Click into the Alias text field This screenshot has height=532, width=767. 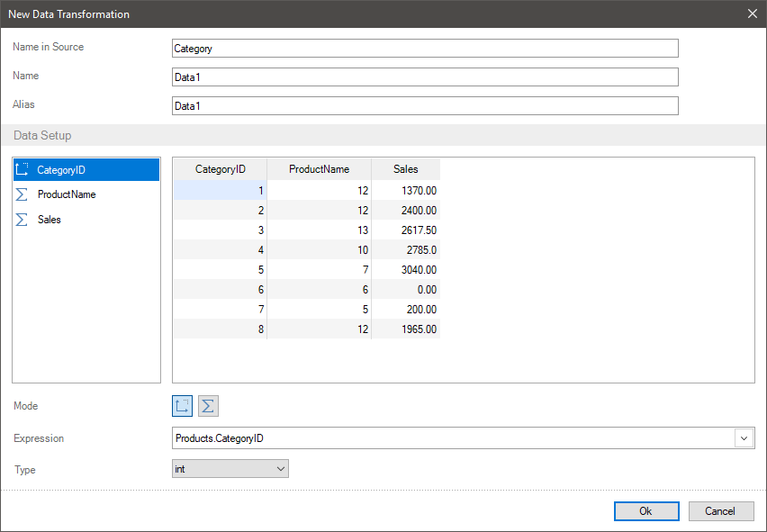(424, 106)
